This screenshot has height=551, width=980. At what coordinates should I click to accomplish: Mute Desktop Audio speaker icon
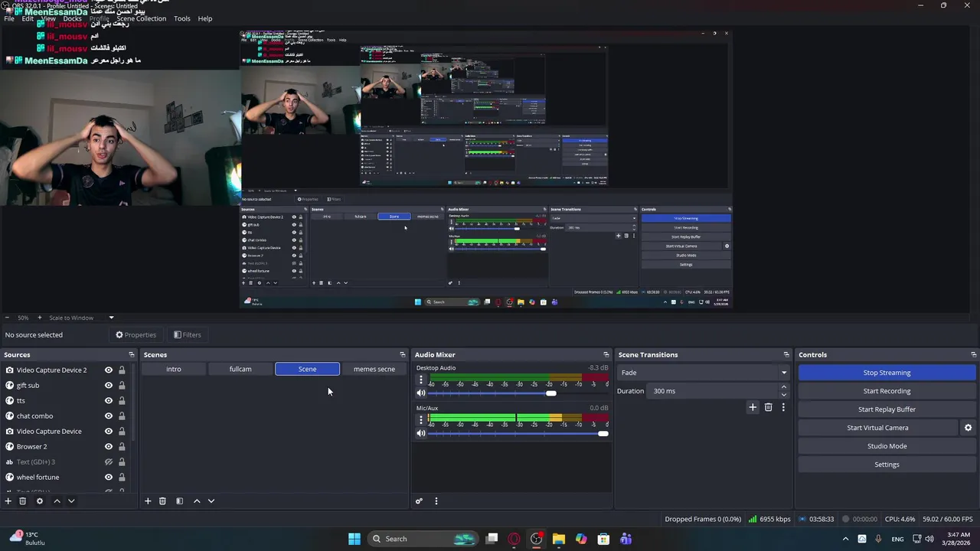[x=421, y=393]
